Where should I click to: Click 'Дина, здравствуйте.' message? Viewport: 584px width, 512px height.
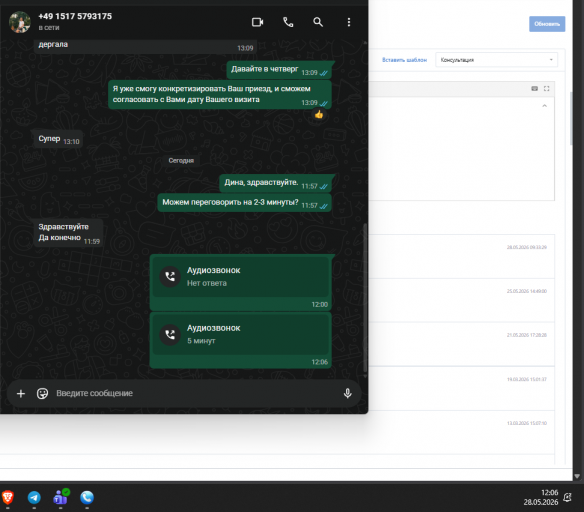[x=275, y=183]
